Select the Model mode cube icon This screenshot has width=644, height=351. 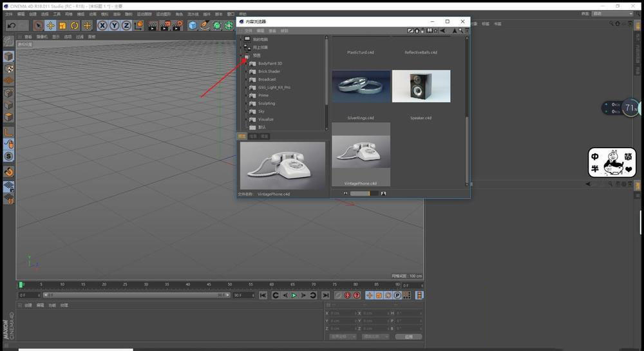8,56
